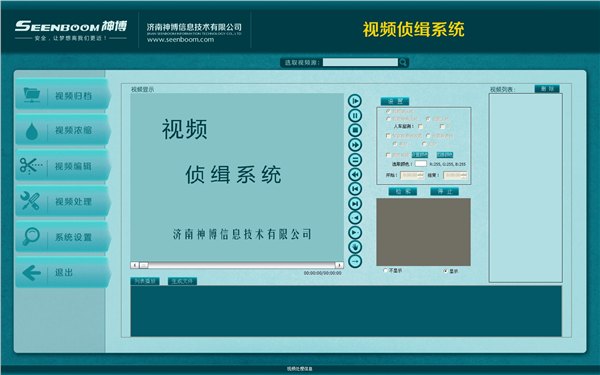The image size is (600, 375).
Task: Click the 生成文件 button
Action: [182, 281]
